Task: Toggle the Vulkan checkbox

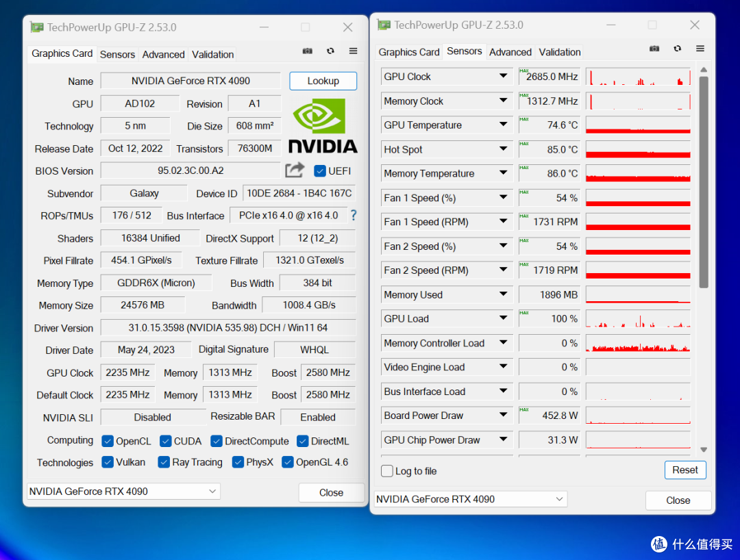Action: pyautogui.click(x=108, y=462)
